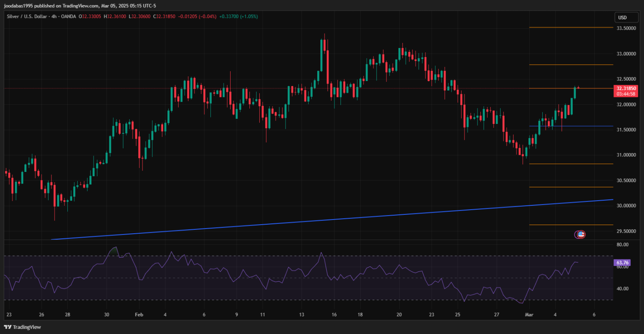
Task: Click the Feb label on the time axis
Action: pyautogui.click(x=139, y=315)
